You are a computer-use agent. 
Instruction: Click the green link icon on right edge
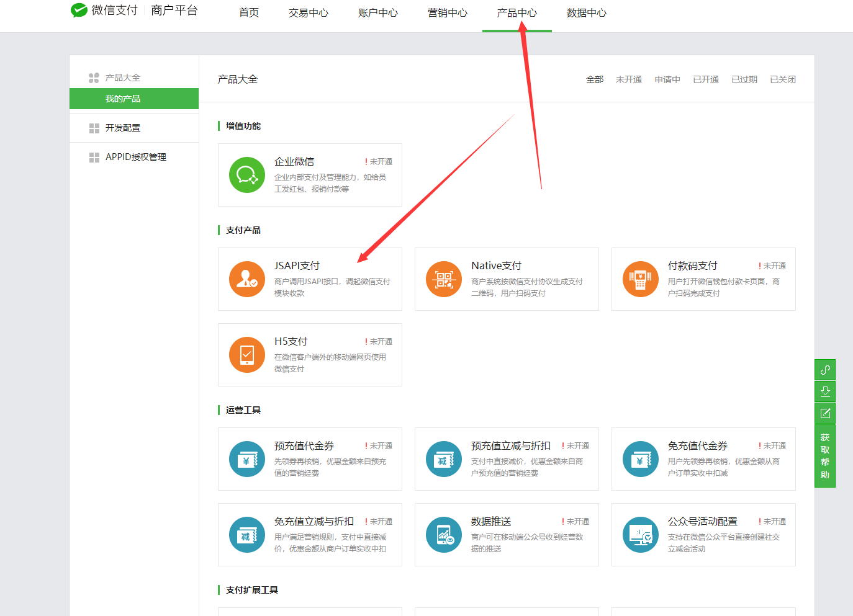825,370
